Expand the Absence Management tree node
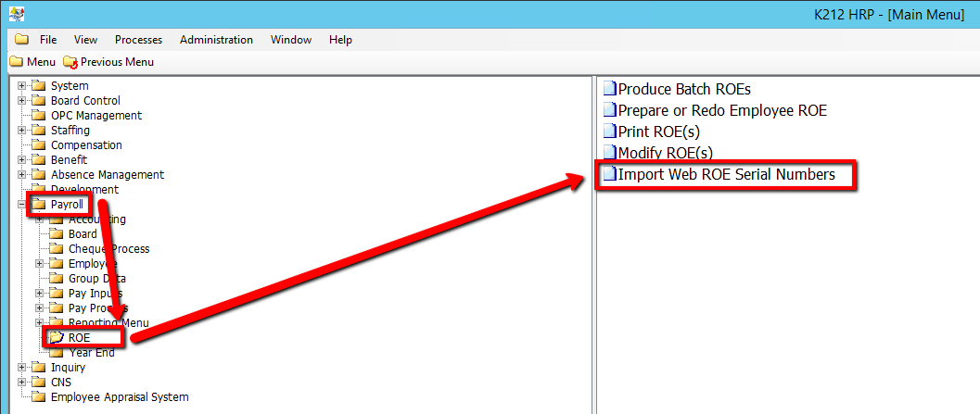This screenshot has height=414, width=980. [x=22, y=175]
